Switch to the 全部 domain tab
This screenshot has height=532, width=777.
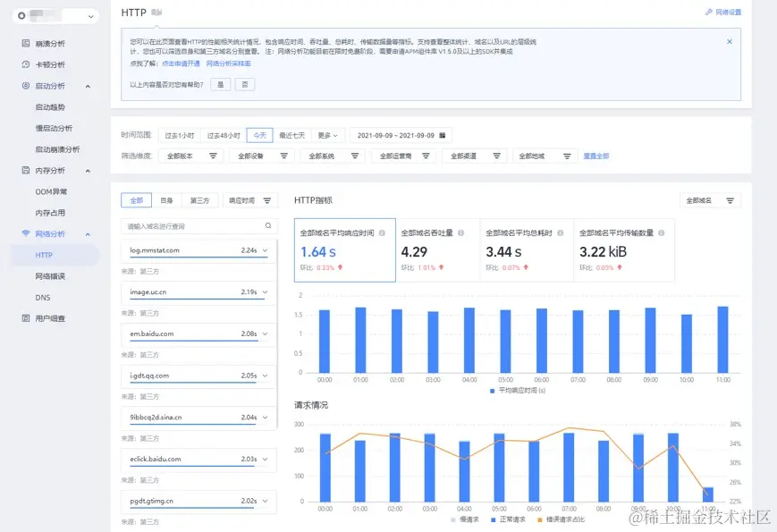point(136,200)
